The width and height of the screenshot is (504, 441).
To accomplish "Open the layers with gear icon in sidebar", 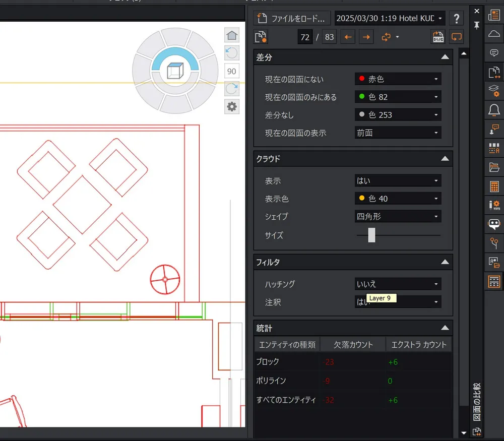I will click(494, 91).
